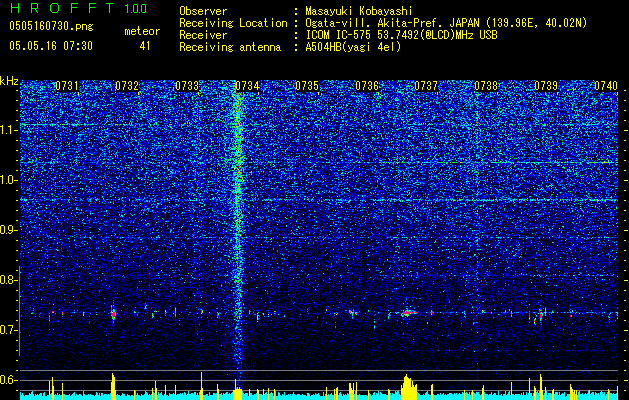Click the 0737 time marker
Image resolution: width=629 pixels, height=400 pixels.
coord(426,86)
